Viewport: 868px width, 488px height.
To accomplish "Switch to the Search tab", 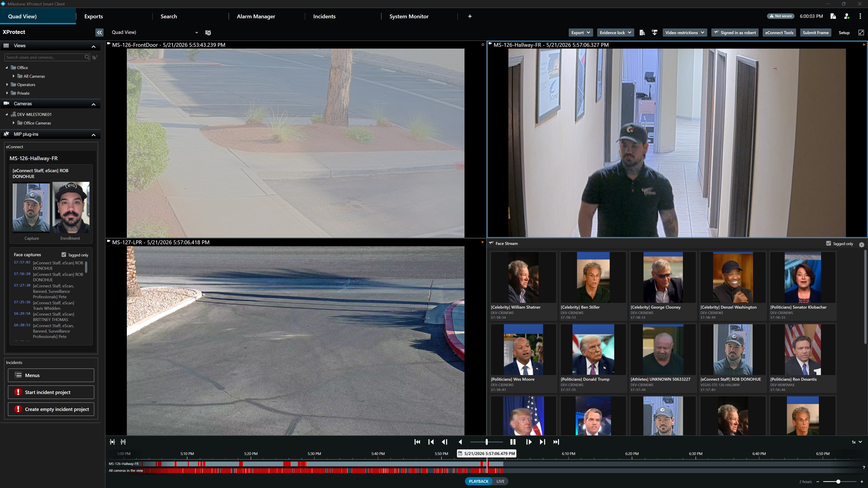I will (x=168, y=16).
